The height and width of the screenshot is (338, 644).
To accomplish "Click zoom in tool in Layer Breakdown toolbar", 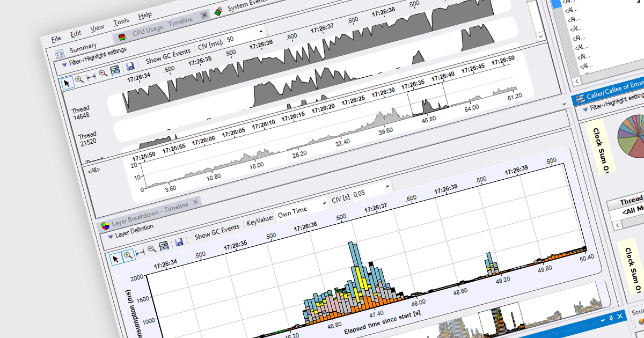I will tap(128, 256).
